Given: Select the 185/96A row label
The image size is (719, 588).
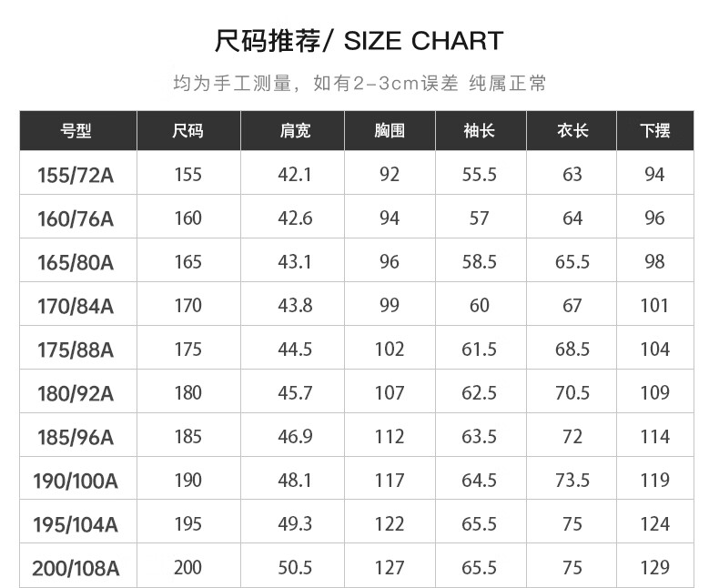Looking at the screenshot, I should click(76, 437).
